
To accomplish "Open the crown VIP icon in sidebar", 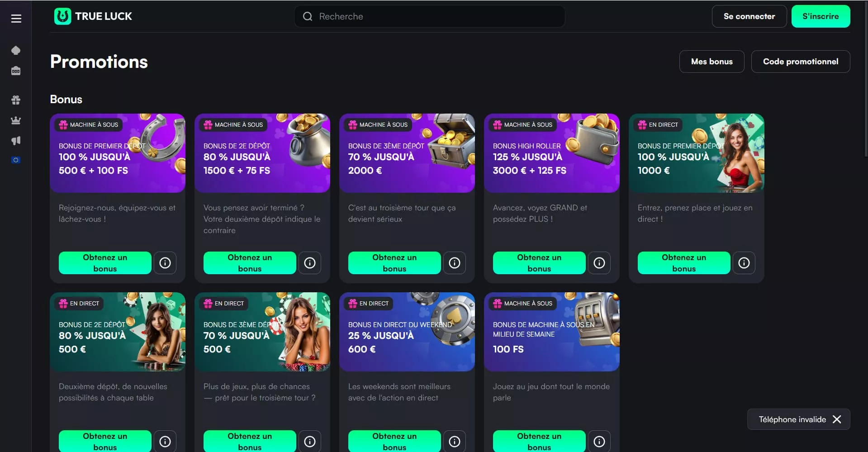I will point(16,120).
